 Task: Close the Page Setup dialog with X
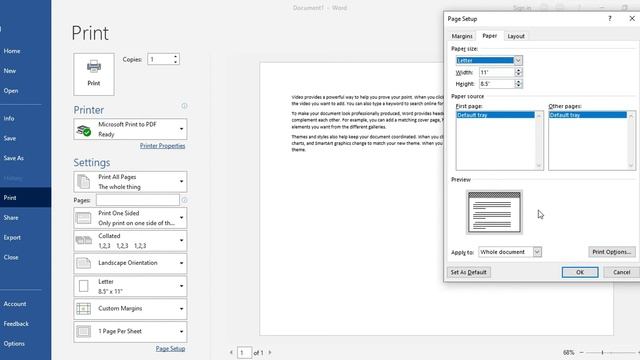coord(632,18)
